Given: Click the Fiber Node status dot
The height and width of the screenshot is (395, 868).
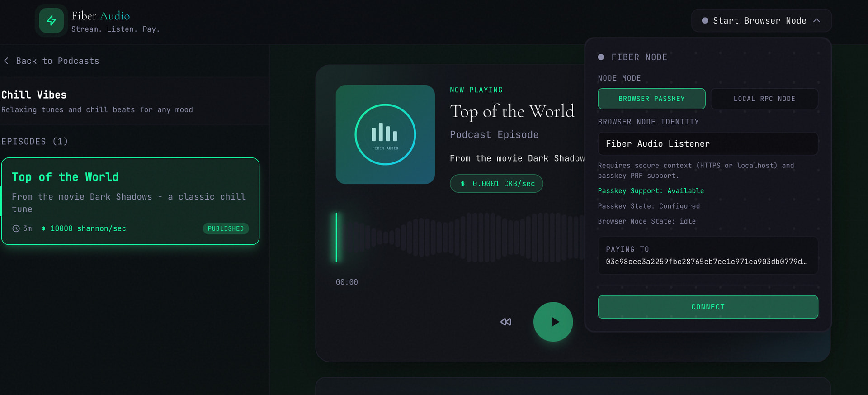Looking at the screenshot, I should click(601, 57).
